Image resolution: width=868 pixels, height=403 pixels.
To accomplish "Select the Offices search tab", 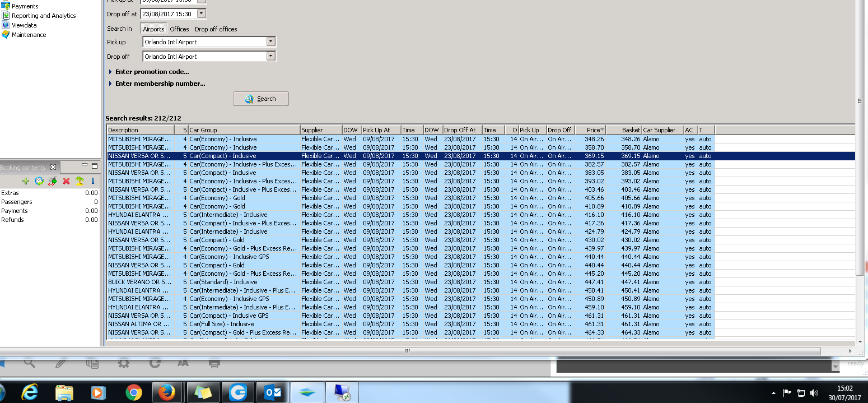I will [x=179, y=29].
